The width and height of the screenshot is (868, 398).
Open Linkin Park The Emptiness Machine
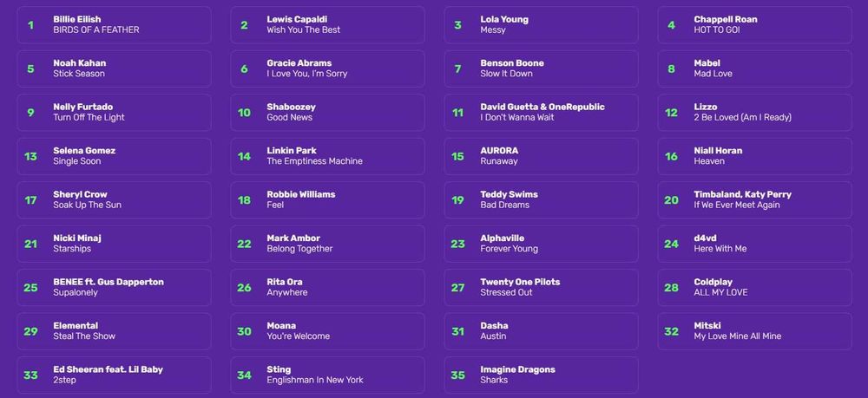327,156
